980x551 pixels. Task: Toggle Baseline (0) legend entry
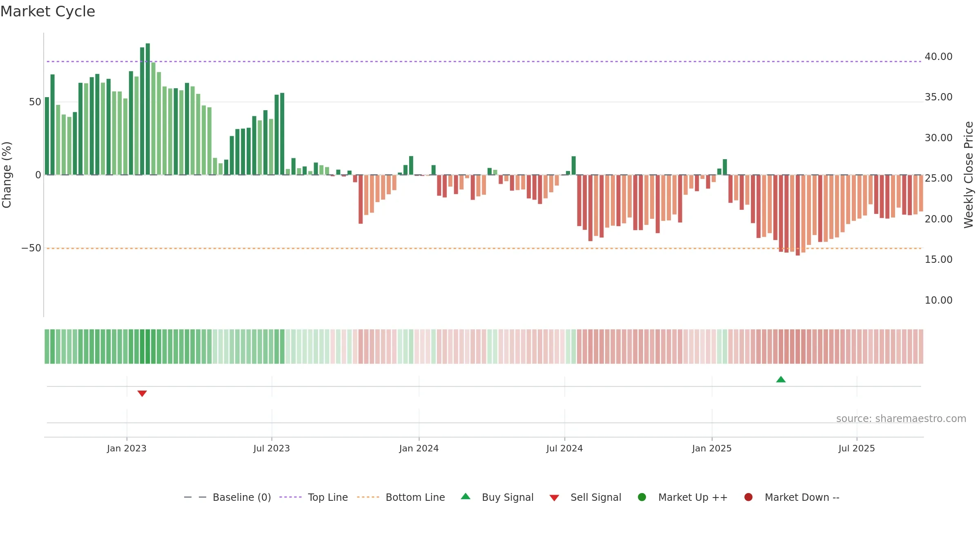coord(227,497)
